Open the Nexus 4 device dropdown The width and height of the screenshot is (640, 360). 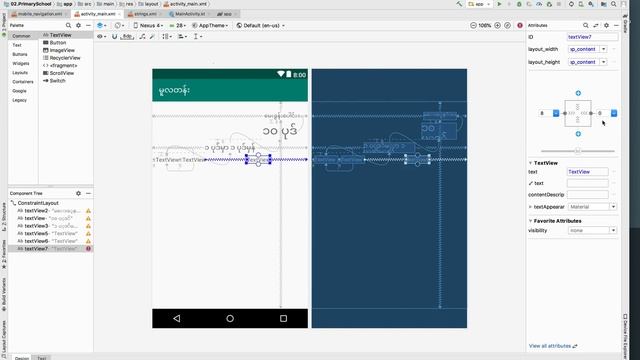148,25
